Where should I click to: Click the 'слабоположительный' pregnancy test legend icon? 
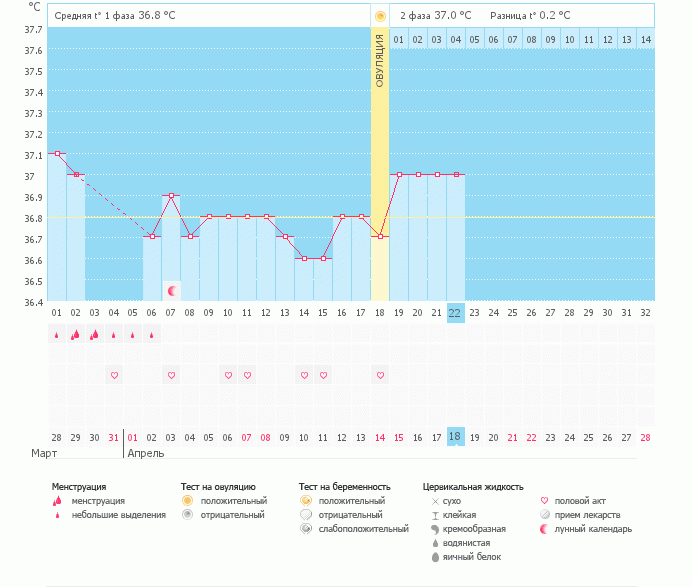(x=306, y=528)
